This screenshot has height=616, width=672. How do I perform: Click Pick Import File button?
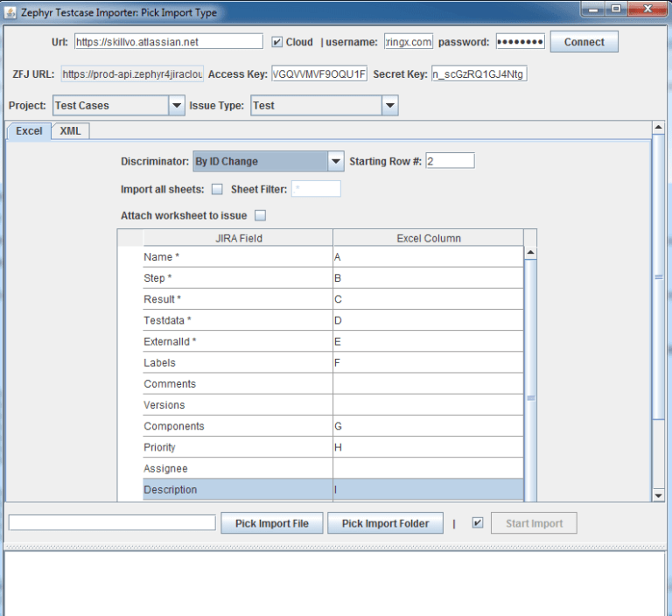point(271,523)
